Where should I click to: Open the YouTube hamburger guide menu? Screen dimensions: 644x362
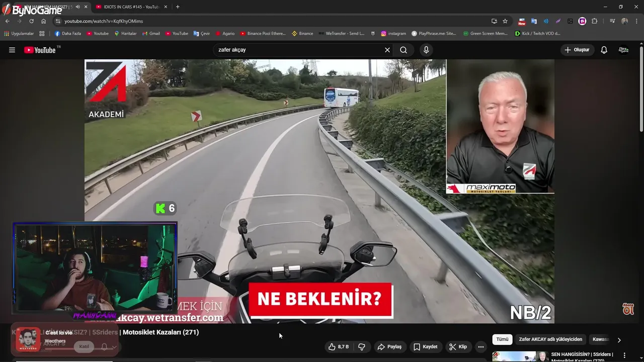coord(12,50)
